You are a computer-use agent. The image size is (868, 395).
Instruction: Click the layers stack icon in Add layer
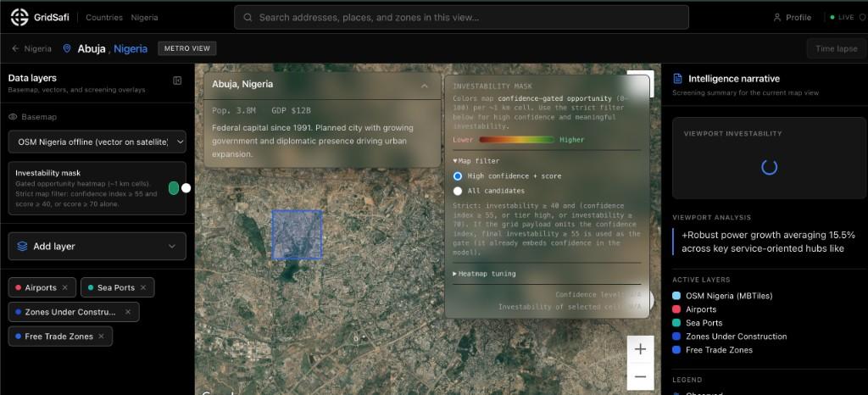(22, 246)
